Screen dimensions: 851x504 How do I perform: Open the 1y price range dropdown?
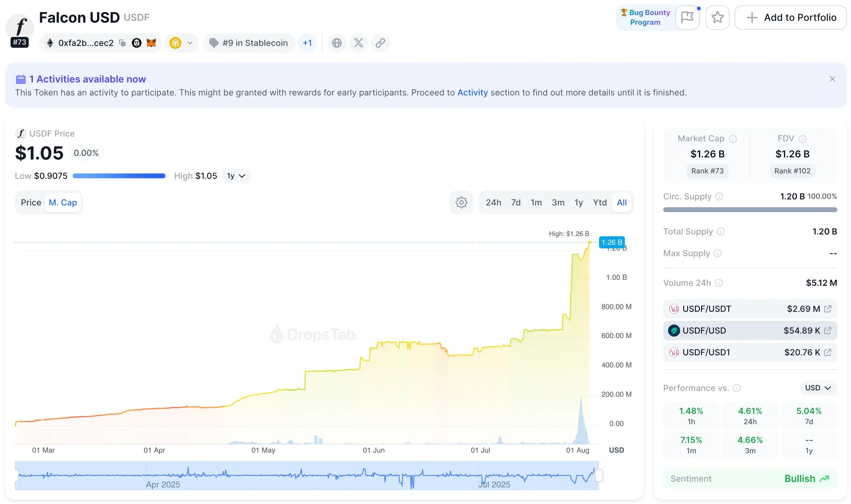[x=236, y=176]
